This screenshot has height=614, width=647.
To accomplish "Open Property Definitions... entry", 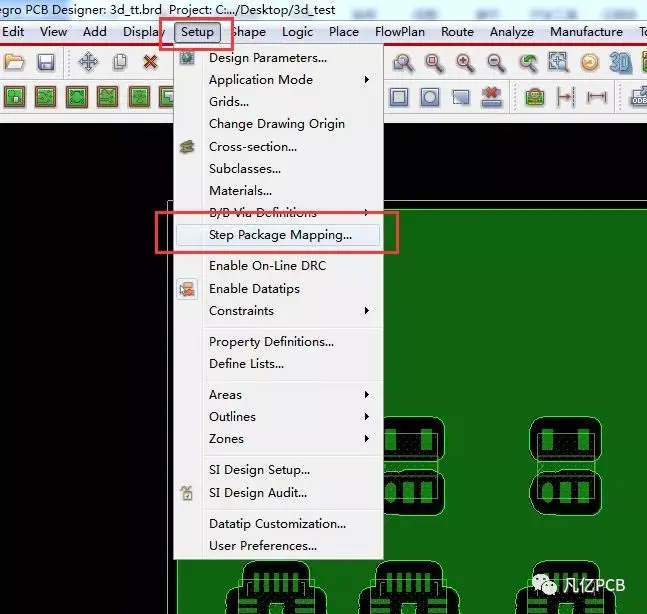I will pos(272,342).
